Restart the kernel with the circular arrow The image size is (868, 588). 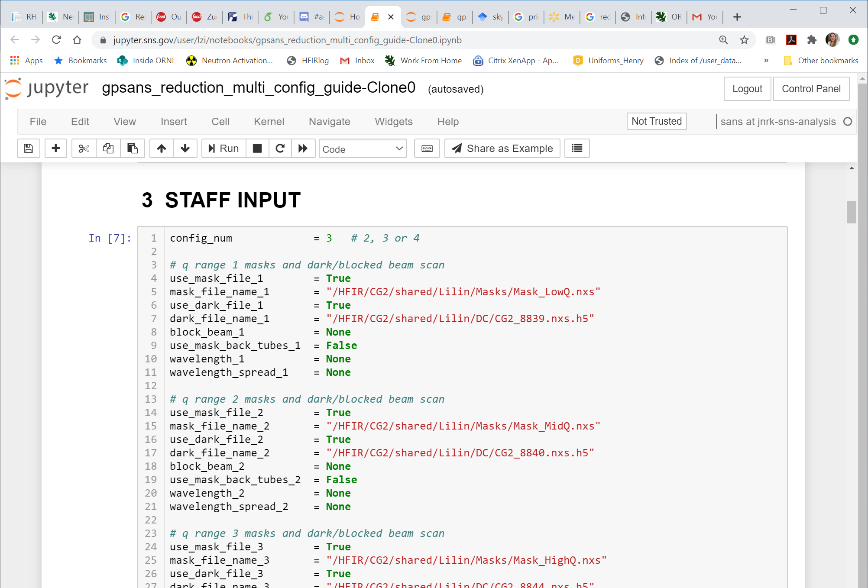pos(280,149)
